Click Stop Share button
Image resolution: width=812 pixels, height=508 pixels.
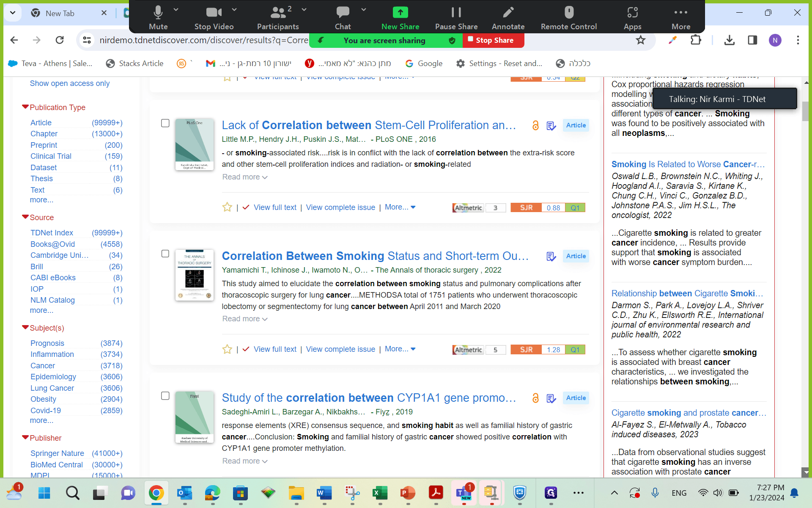coord(494,40)
